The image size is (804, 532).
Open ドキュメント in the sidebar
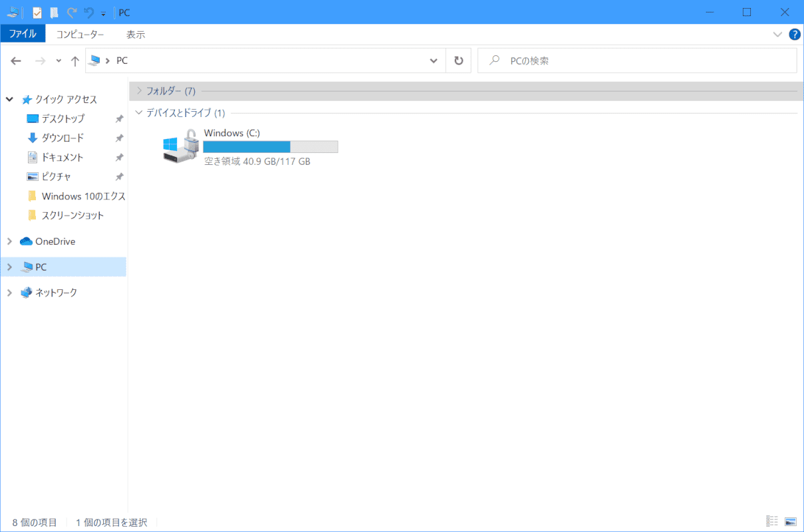(63, 157)
